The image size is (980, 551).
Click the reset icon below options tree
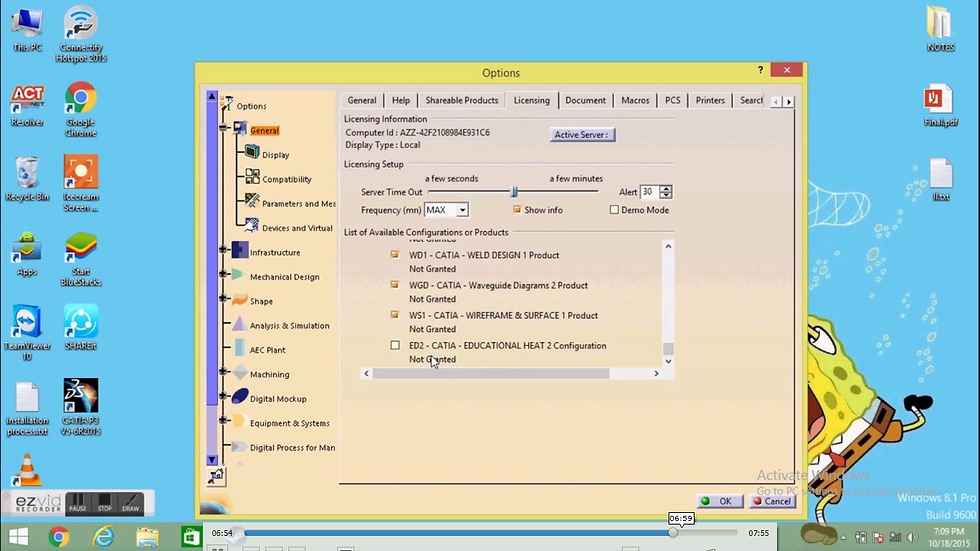tap(216, 477)
